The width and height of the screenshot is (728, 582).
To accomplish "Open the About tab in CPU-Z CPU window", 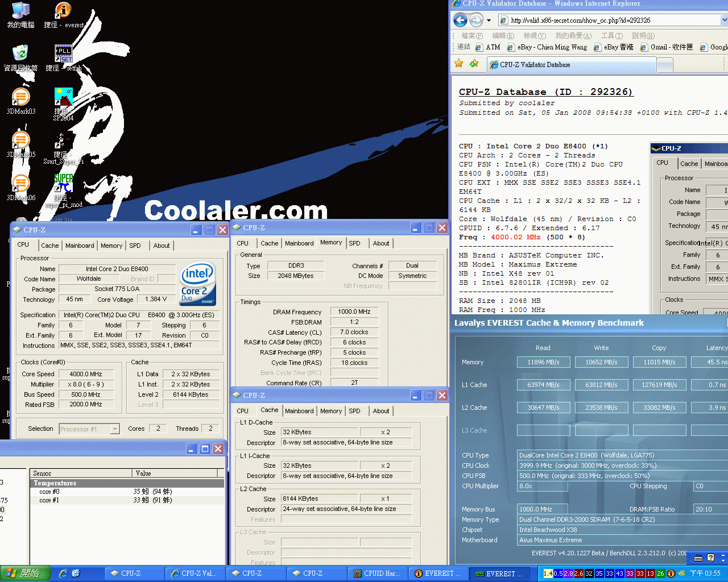I will point(162,246).
